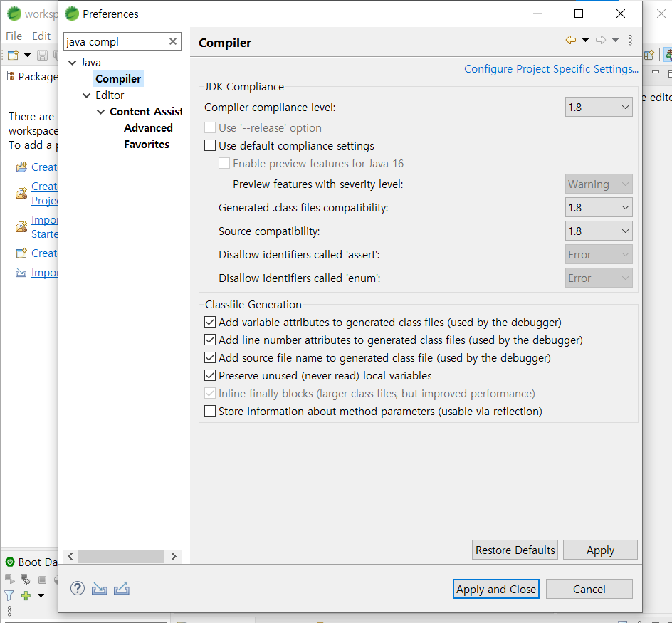Open New dropdown arrow in main toolbar

pos(28,55)
